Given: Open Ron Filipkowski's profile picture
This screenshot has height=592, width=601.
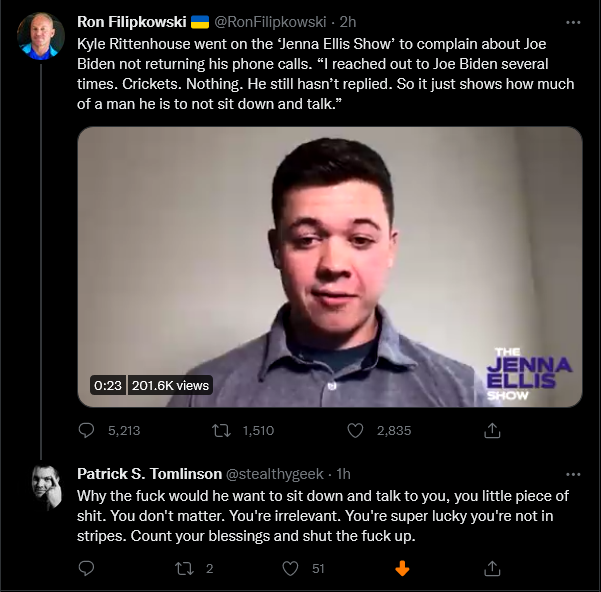Looking at the screenshot, I should [41, 36].
